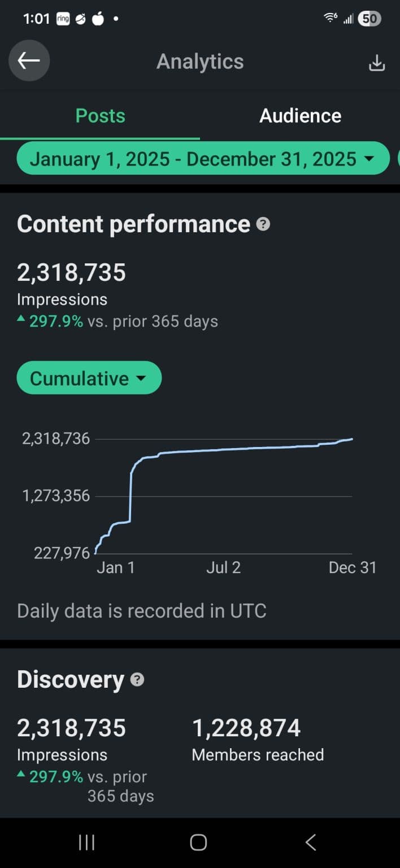Viewport: 400px width, 868px height.
Task: Tap the Ring notification icon
Action: point(62,19)
